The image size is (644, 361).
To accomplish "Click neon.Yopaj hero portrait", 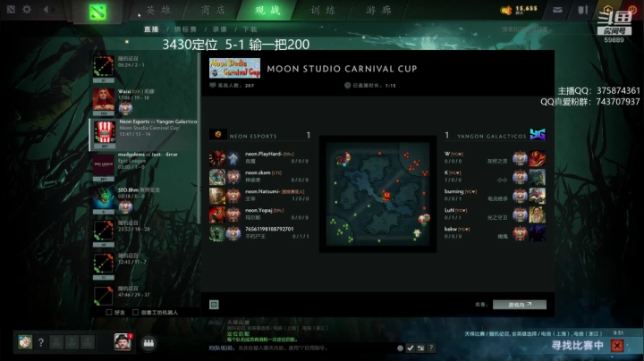I will (x=217, y=214).
